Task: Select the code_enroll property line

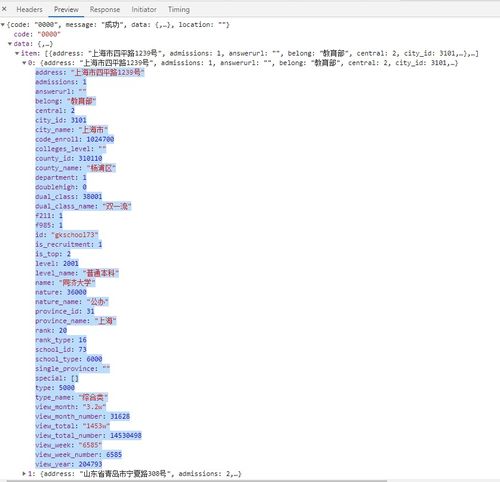Action: point(75,139)
